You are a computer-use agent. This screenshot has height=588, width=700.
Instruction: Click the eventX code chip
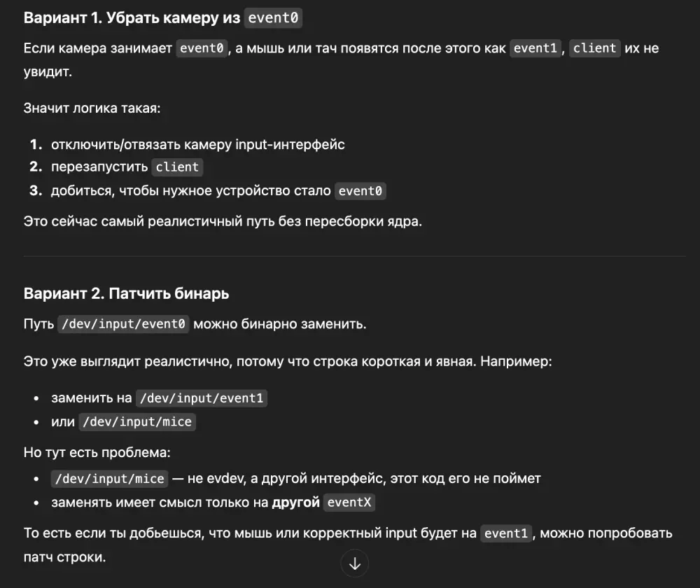(x=349, y=503)
